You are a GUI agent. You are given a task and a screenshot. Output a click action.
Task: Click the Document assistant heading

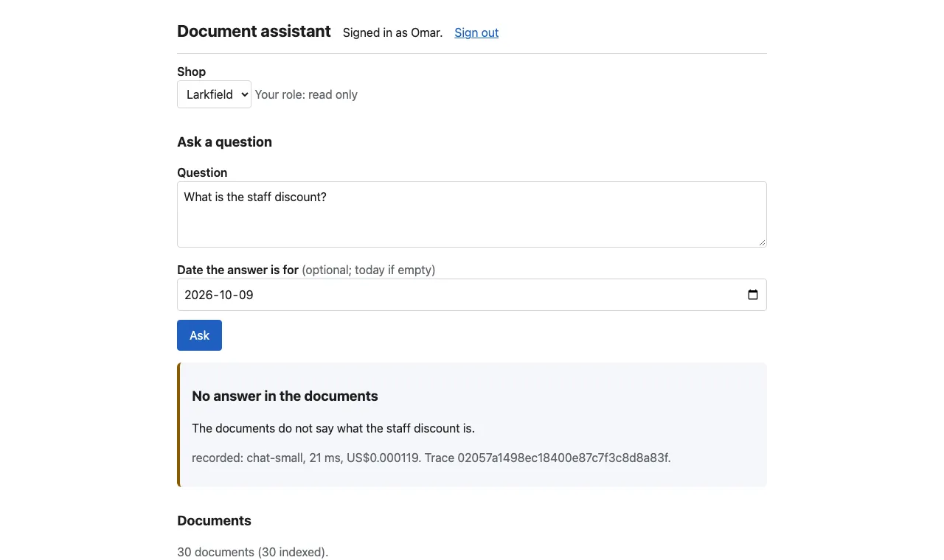click(x=254, y=32)
